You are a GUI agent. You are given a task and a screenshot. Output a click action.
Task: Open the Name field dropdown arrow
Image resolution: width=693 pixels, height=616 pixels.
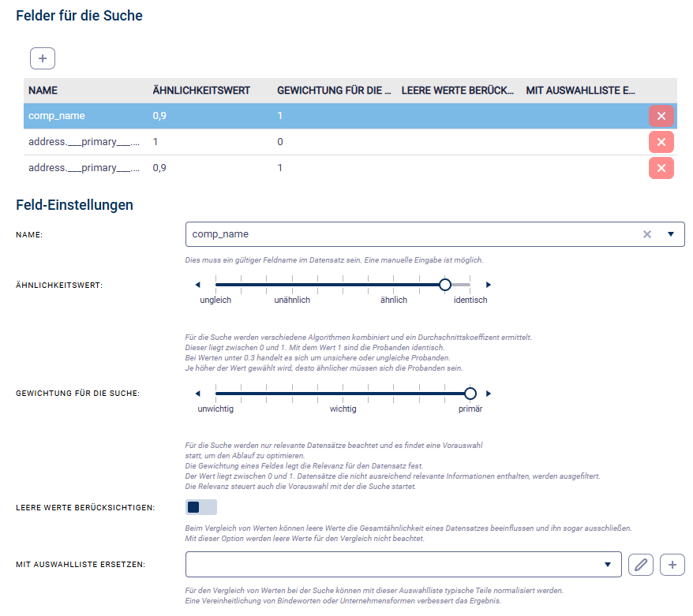coord(671,234)
